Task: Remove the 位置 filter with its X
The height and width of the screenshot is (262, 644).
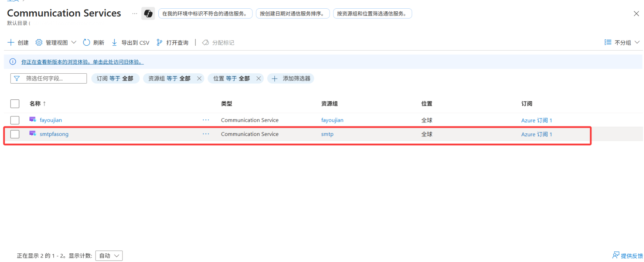Action: coord(259,79)
